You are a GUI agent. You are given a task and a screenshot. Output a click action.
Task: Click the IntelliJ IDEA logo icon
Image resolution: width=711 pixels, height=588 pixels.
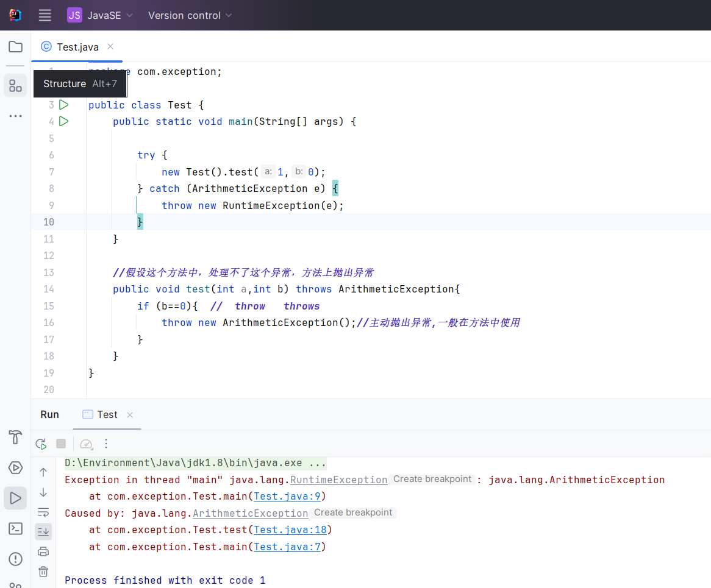[15, 15]
